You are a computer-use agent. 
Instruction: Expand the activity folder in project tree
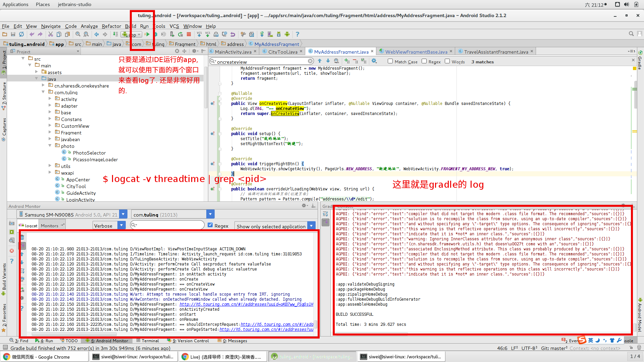click(50, 99)
